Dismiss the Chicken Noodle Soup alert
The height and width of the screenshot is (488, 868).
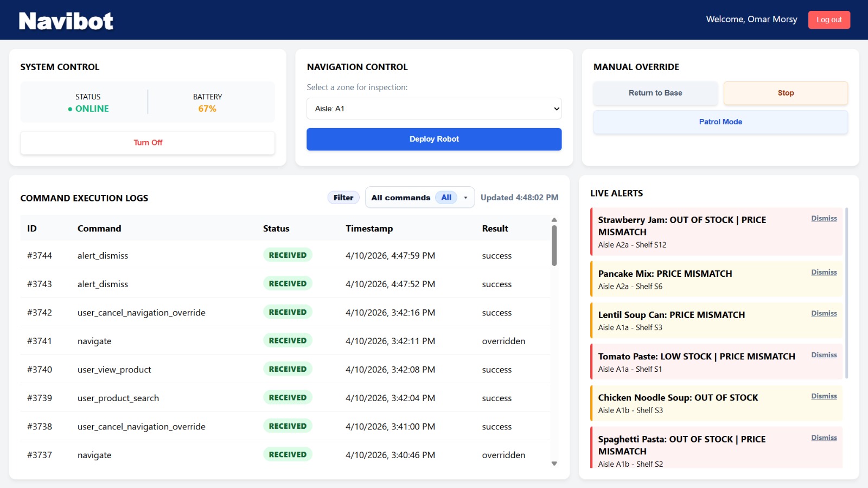point(824,396)
